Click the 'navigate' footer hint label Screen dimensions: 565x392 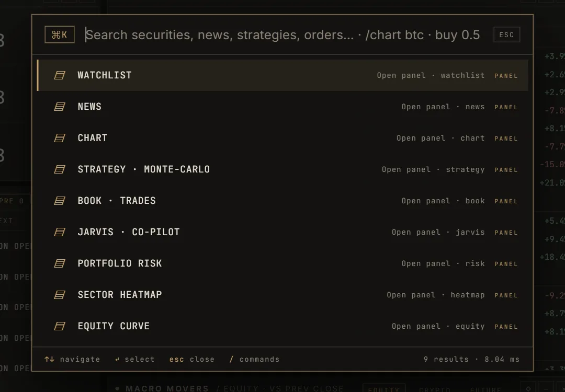pyautogui.click(x=80, y=359)
